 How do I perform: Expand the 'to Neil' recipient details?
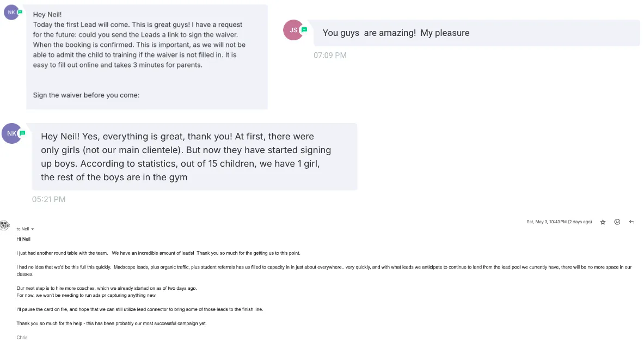(x=33, y=229)
